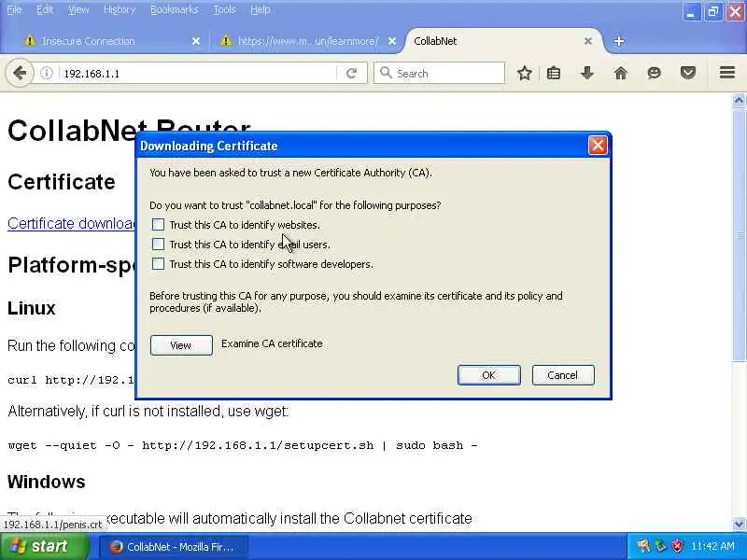Cancel the certificate download dialog
This screenshot has width=747, height=560.
(563, 375)
